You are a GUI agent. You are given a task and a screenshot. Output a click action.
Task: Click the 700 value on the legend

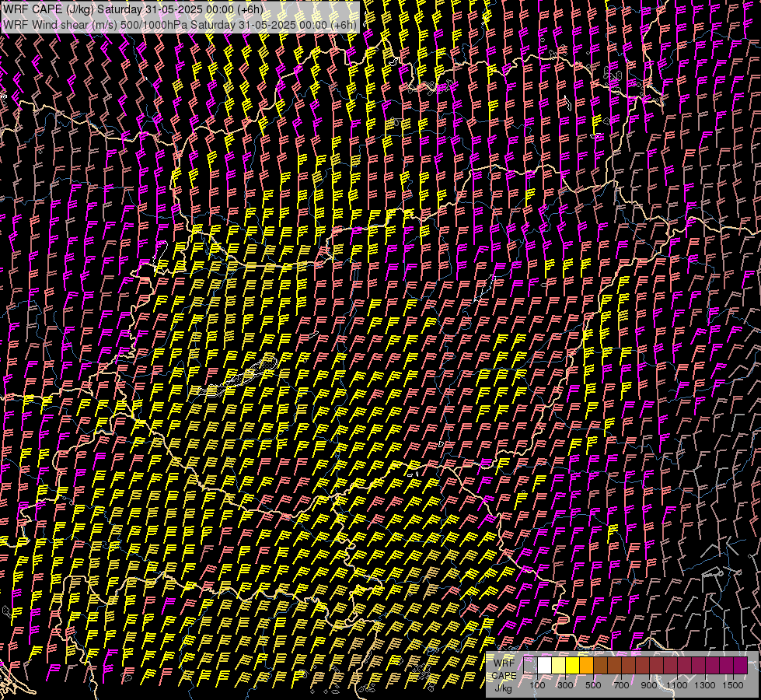(621, 685)
